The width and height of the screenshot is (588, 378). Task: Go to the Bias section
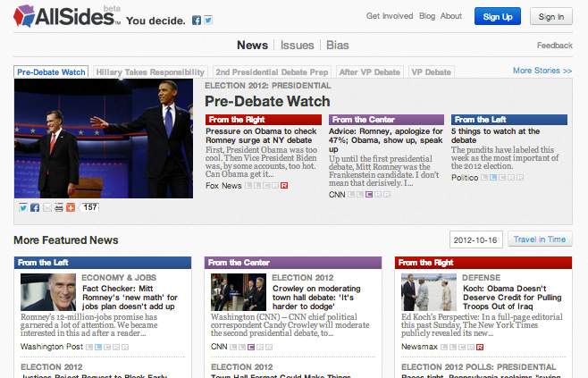pyautogui.click(x=338, y=46)
